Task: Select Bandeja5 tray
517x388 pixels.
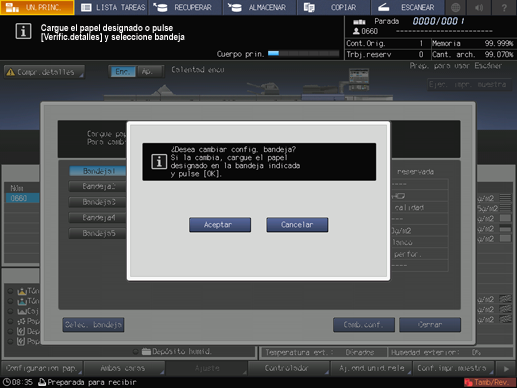Action: click(x=98, y=233)
